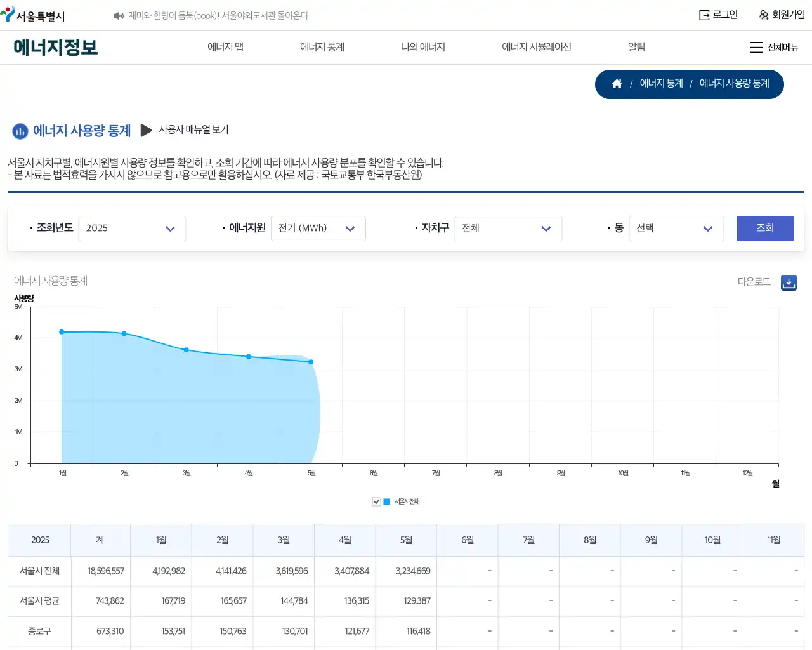Click the 5월 table column header
The height and width of the screenshot is (650, 812).
(406, 540)
